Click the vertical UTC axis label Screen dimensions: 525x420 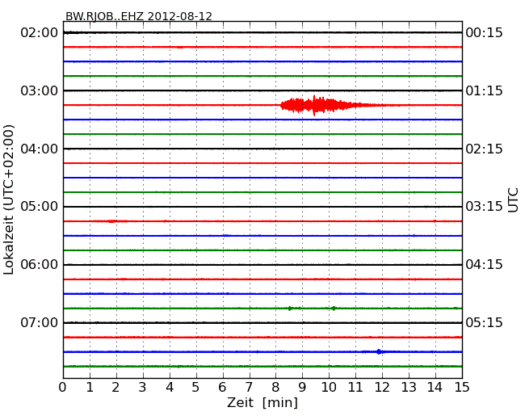click(x=513, y=200)
